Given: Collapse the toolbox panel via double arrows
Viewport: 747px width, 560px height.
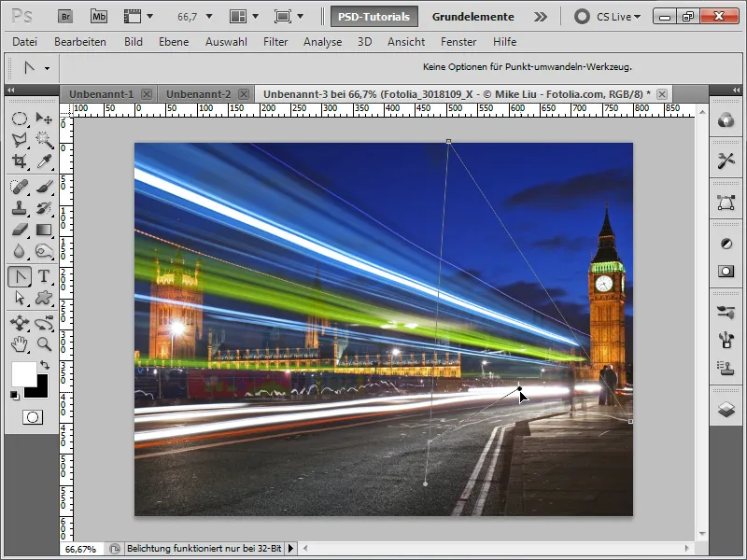Looking at the screenshot, I should (x=10, y=90).
